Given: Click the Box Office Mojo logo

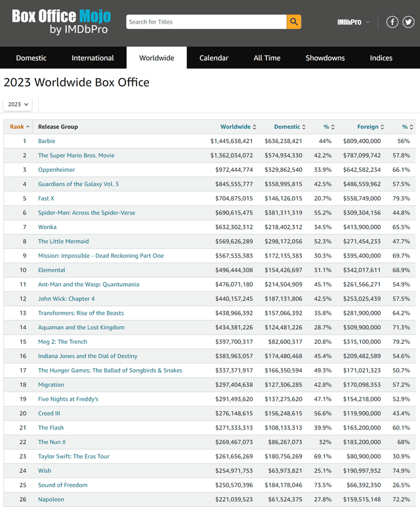Looking at the screenshot, I should pyautogui.click(x=61, y=22).
